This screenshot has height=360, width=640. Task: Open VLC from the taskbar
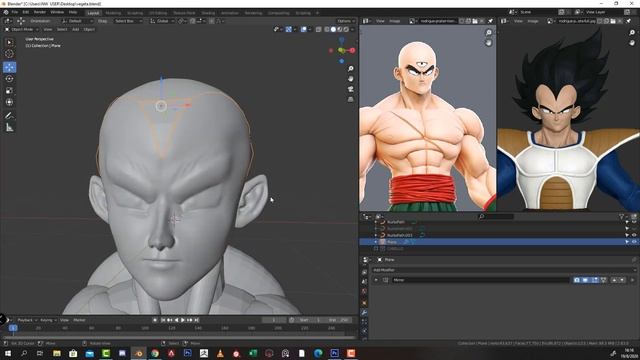pyautogui.click(x=220, y=353)
